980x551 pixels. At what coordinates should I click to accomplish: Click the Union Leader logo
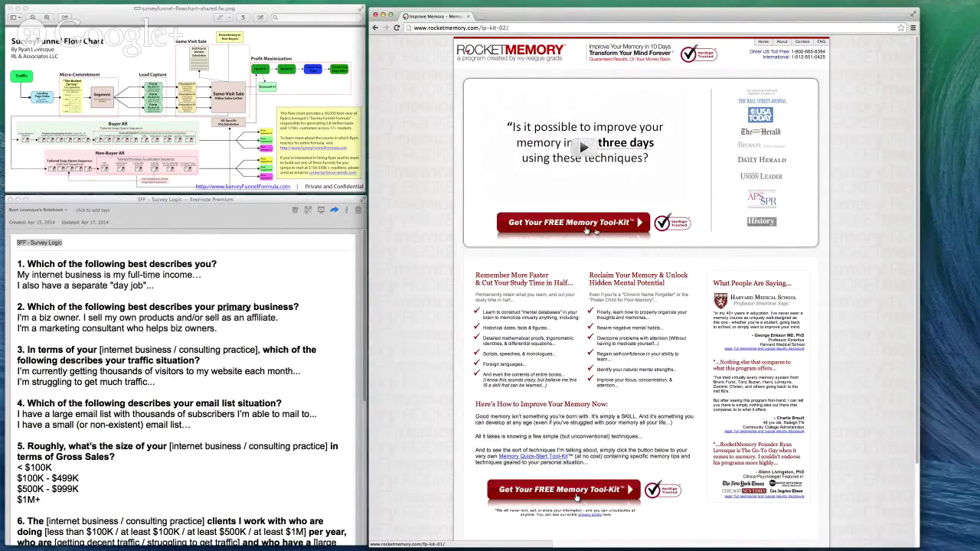761,176
